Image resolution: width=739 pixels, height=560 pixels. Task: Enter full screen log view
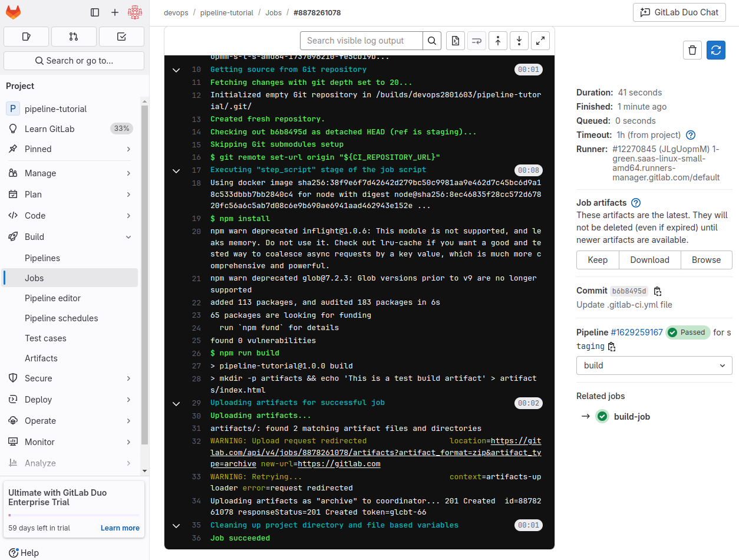pyautogui.click(x=540, y=41)
